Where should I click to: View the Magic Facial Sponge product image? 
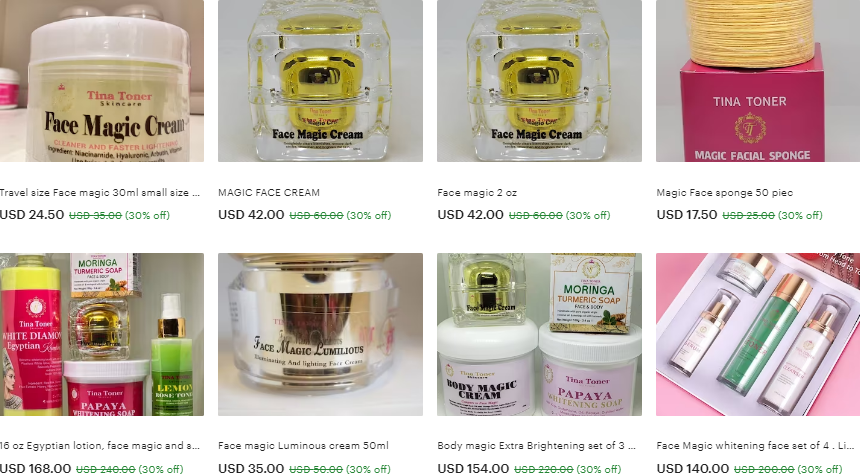click(x=758, y=81)
